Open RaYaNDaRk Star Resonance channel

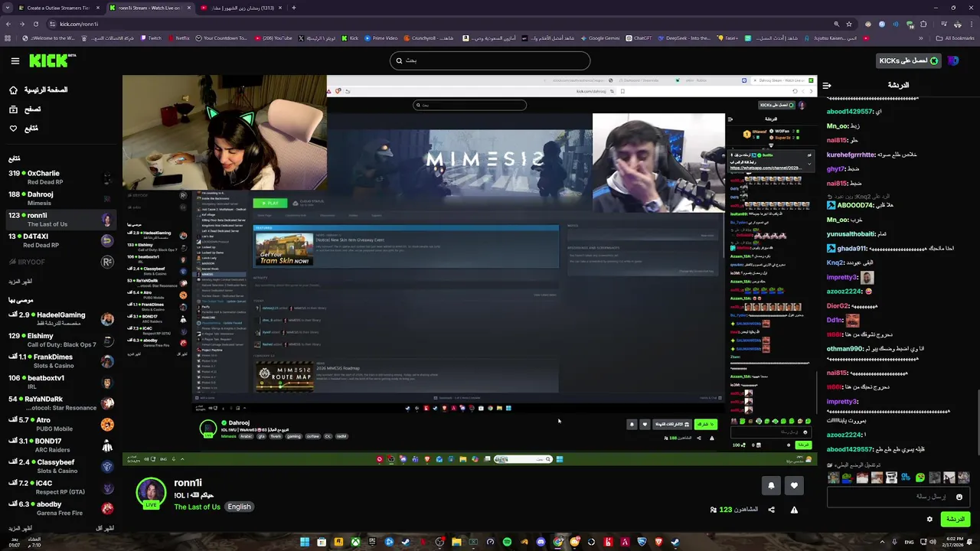(x=60, y=403)
